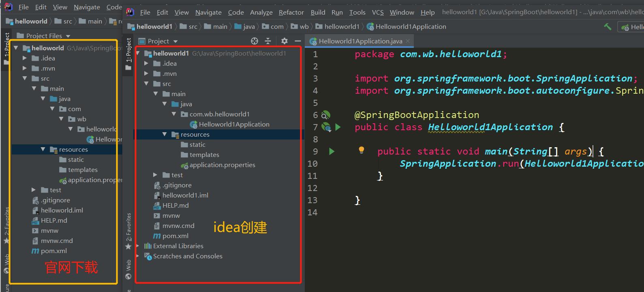This screenshot has height=292, width=644.
Task: Expand Scratches and Consoles node
Action: click(138, 256)
